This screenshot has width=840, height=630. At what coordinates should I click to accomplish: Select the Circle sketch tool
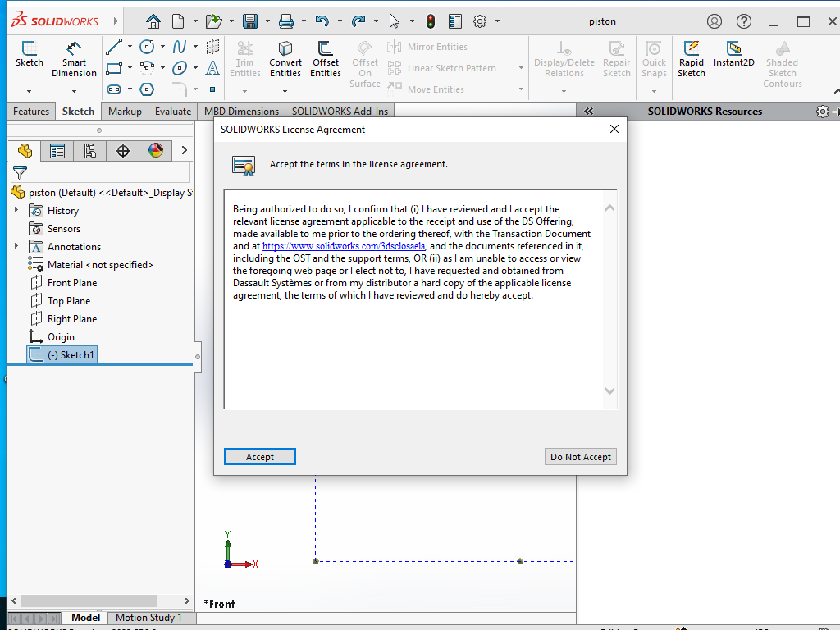(x=147, y=47)
